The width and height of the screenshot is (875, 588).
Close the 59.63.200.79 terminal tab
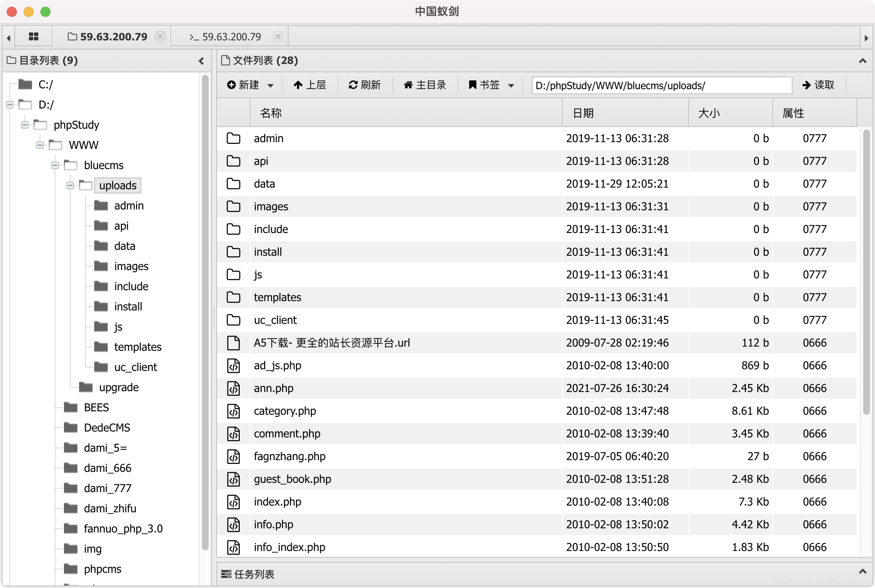pyautogui.click(x=278, y=37)
